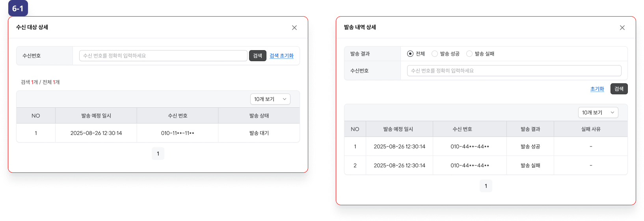Click the 초기화 link in 발송 내역 상세
The image size is (644, 221).
597,89
